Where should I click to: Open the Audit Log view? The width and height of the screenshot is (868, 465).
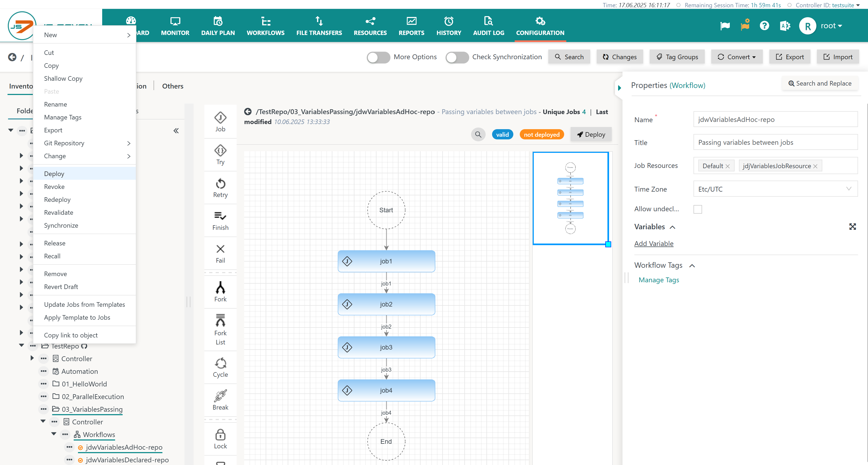488,26
